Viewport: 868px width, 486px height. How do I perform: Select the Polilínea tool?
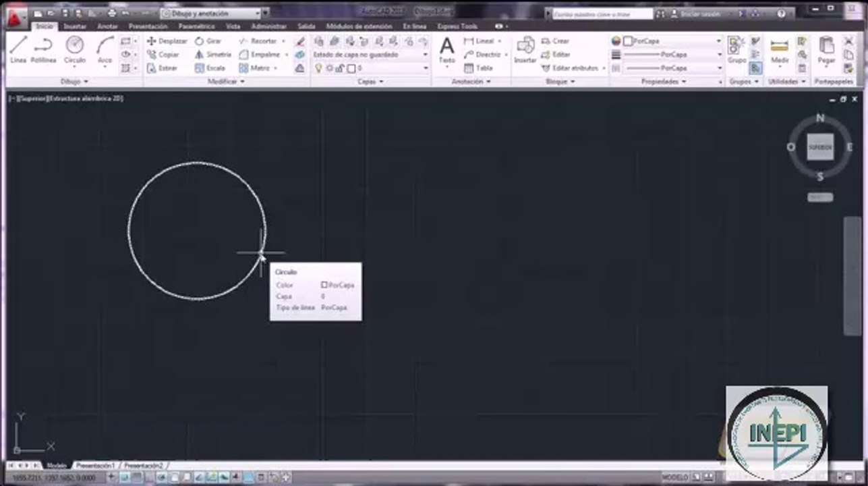(x=43, y=50)
